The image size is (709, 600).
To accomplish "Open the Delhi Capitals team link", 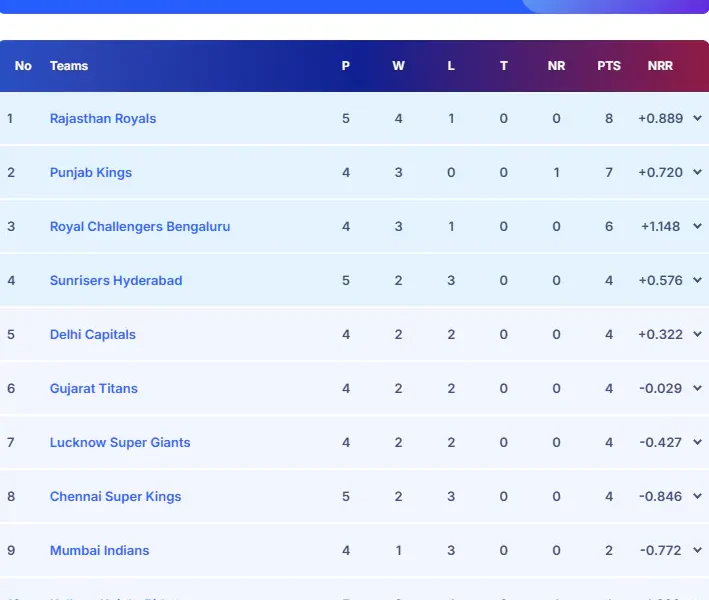I will [93, 334].
